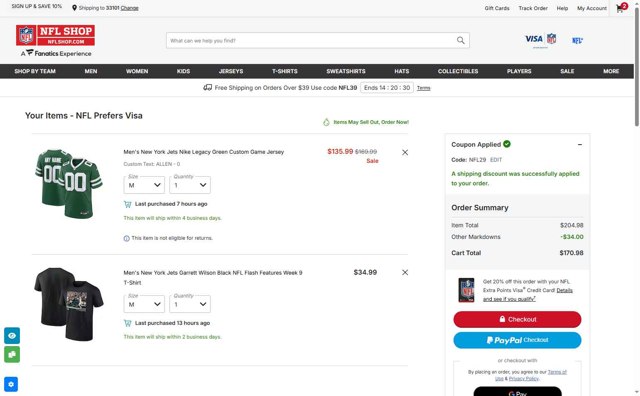Open the Jerseys menu

(x=231, y=71)
